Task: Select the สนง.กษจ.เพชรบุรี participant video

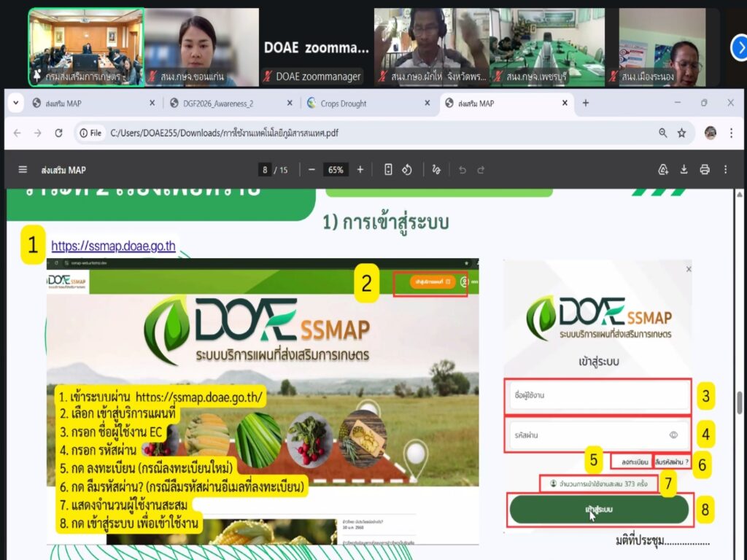Action: tap(546, 47)
